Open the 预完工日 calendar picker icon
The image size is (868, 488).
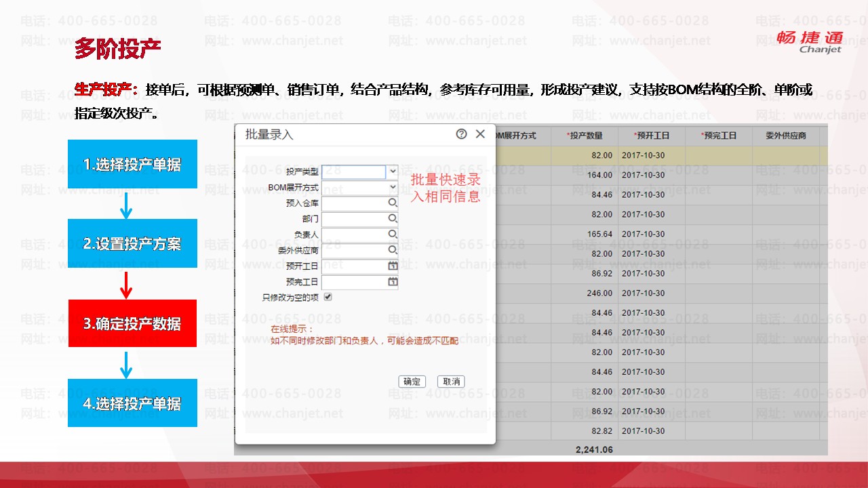393,281
